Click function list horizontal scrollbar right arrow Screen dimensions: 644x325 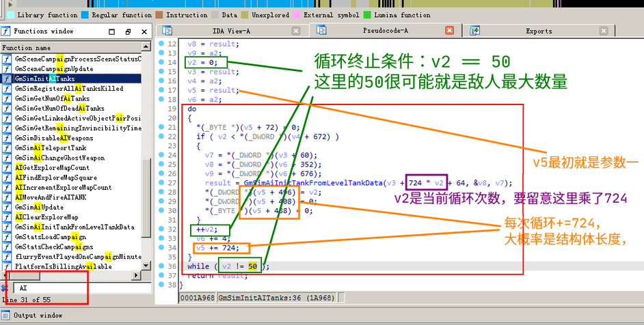(x=136, y=275)
